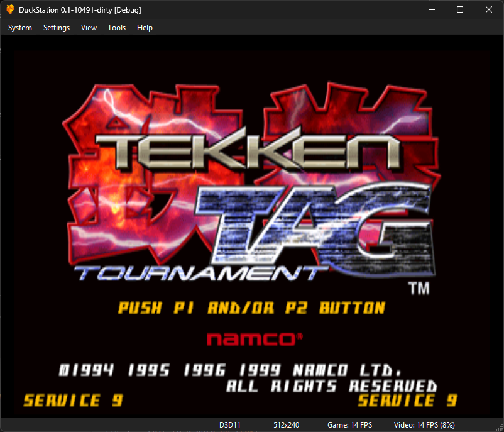Click the DuckStation app icon in title bar
This screenshot has width=504, height=432.
tap(10, 9)
